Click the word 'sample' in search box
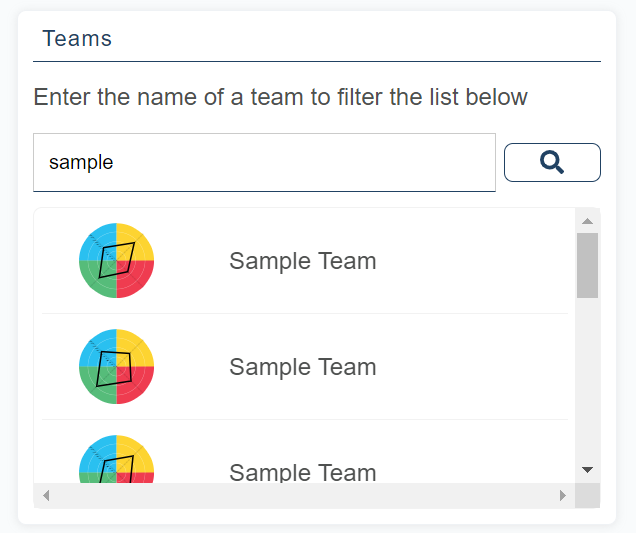Image resolution: width=636 pixels, height=533 pixels. [81, 162]
